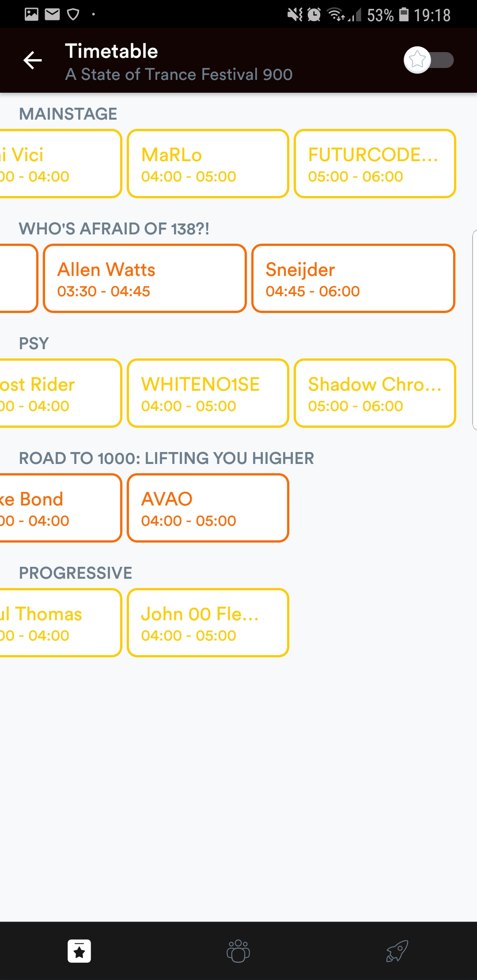Open the starred timetable tab icon
Image resolution: width=477 pixels, height=980 pixels.
coord(79,951)
